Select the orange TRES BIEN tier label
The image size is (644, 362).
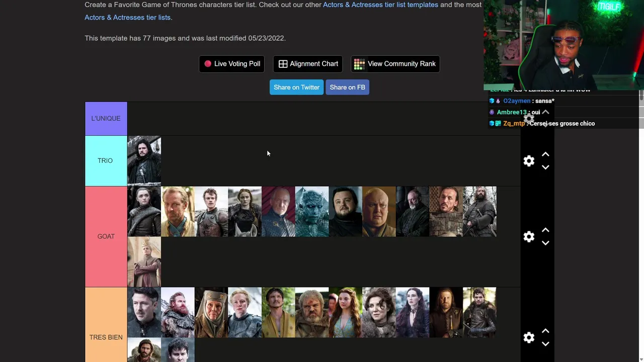tap(106, 325)
